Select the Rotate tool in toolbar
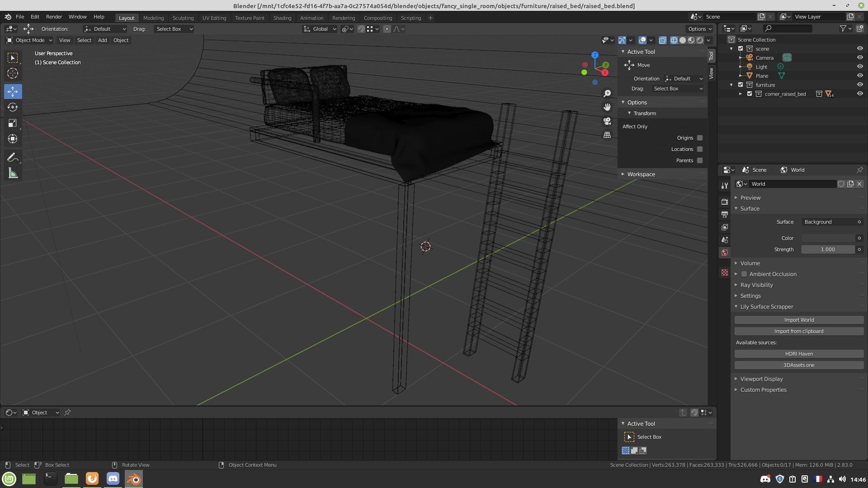Screen dimensions: 868x488 click(x=13, y=107)
